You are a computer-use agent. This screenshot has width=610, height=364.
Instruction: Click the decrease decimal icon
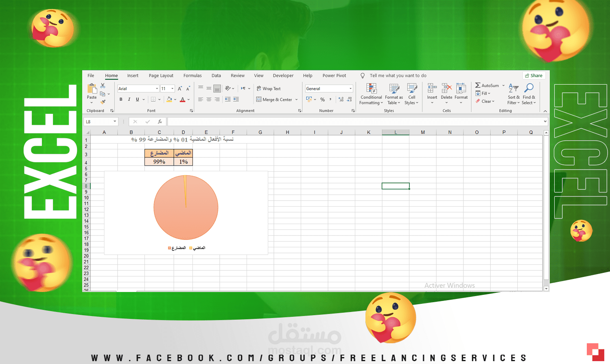click(x=350, y=99)
